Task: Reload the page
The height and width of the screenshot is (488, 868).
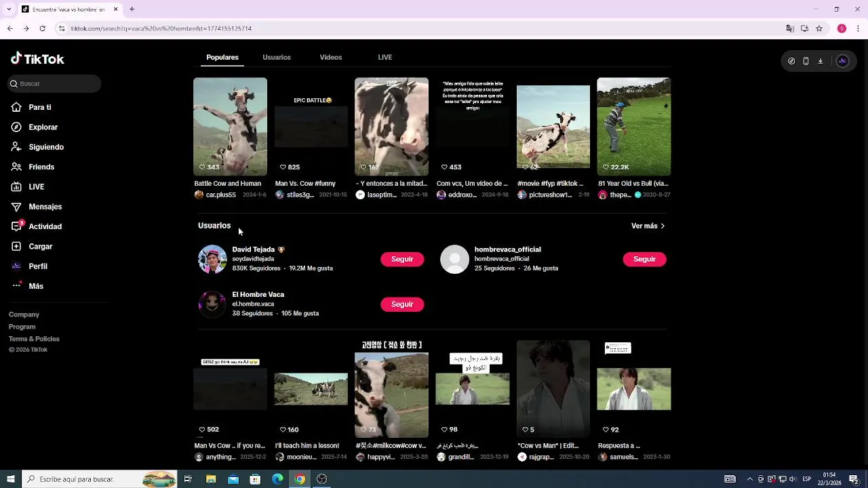Action: click(x=42, y=28)
